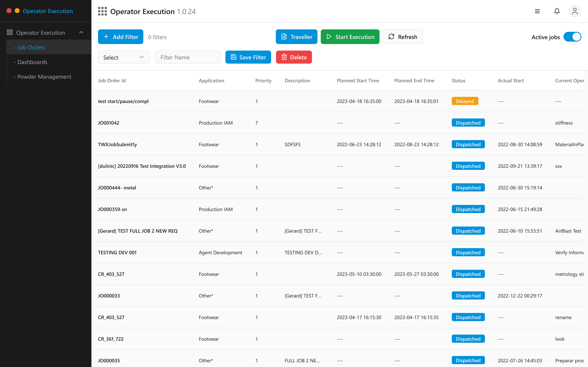Select Job Orders in the sidebar
588x367 pixels.
pyautogui.click(x=31, y=47)
